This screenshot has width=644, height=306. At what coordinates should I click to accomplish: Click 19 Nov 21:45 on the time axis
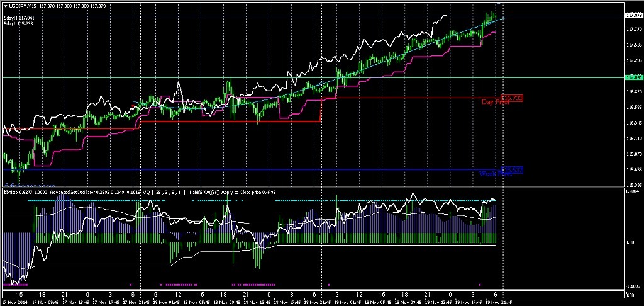497,302
